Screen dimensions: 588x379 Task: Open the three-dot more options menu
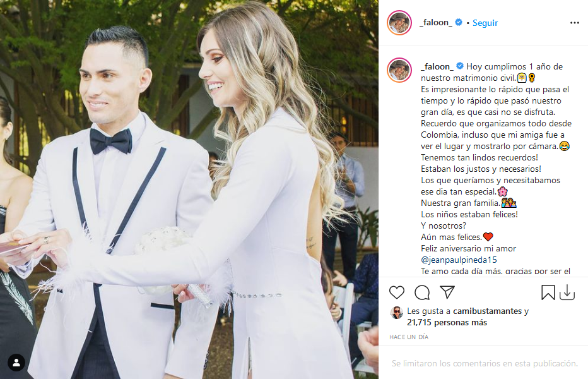click(575, 23)
